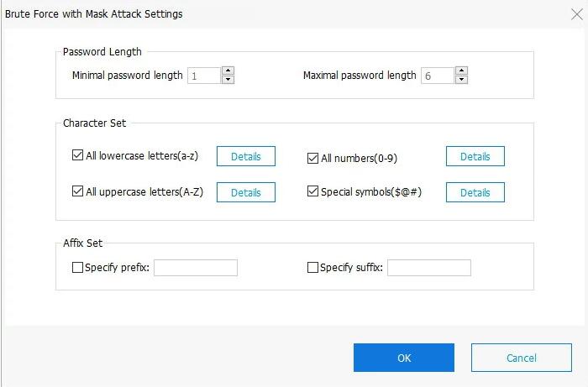Open Details for uppercase letters
The width and height of the screenshot is (588, 387).
pyautogui.click(x=246, y=192)
